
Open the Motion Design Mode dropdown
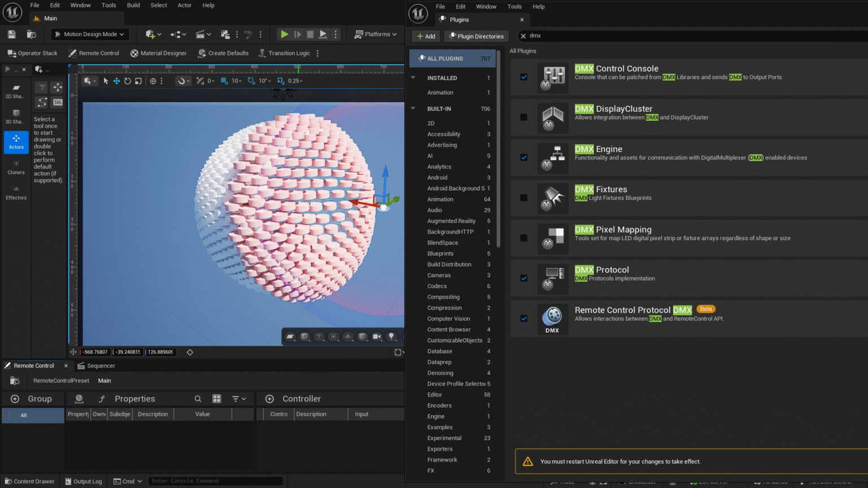(x=90, y=34)
